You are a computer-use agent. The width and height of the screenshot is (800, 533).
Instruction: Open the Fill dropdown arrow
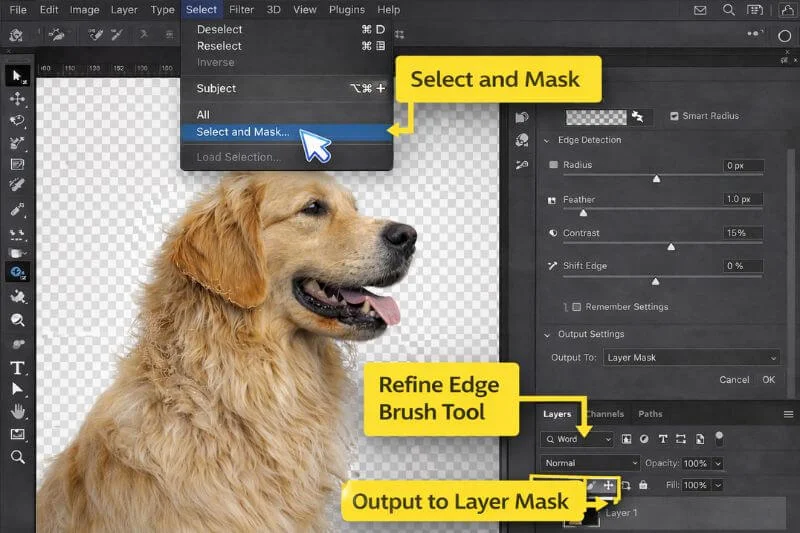point(718,486)
